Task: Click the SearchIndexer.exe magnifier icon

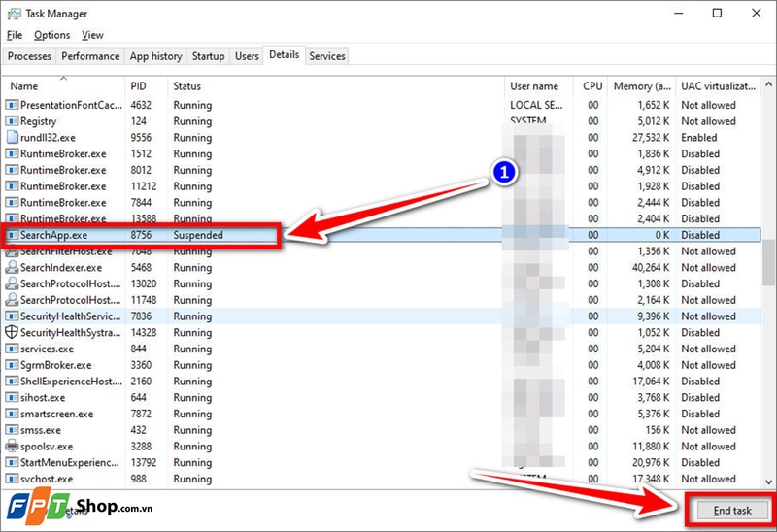Action: coord(12,268)
